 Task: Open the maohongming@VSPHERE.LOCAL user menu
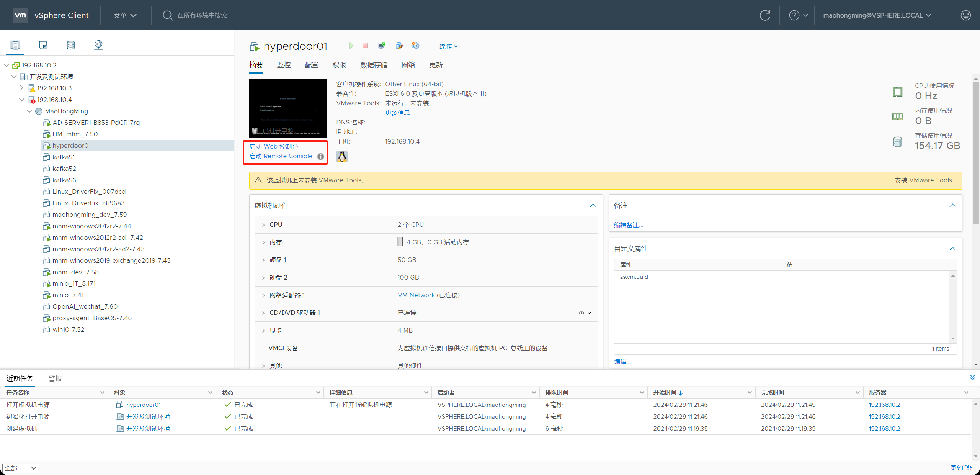[x=877, y=15]
